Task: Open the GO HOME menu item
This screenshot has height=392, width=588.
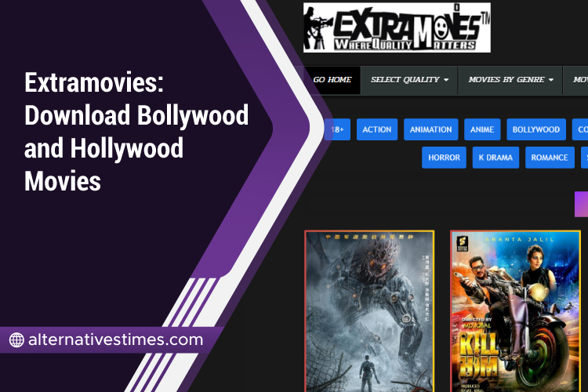Action: [332, 80]
